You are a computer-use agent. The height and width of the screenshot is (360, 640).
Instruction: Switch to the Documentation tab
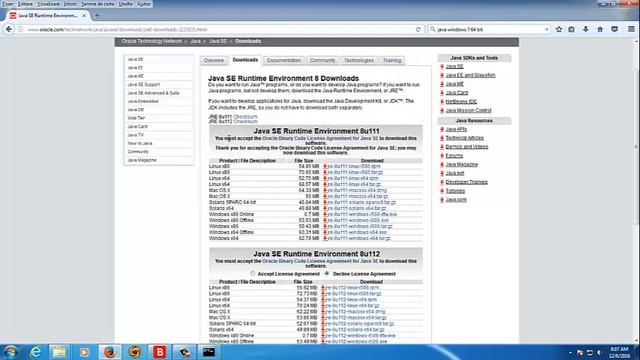284,60
